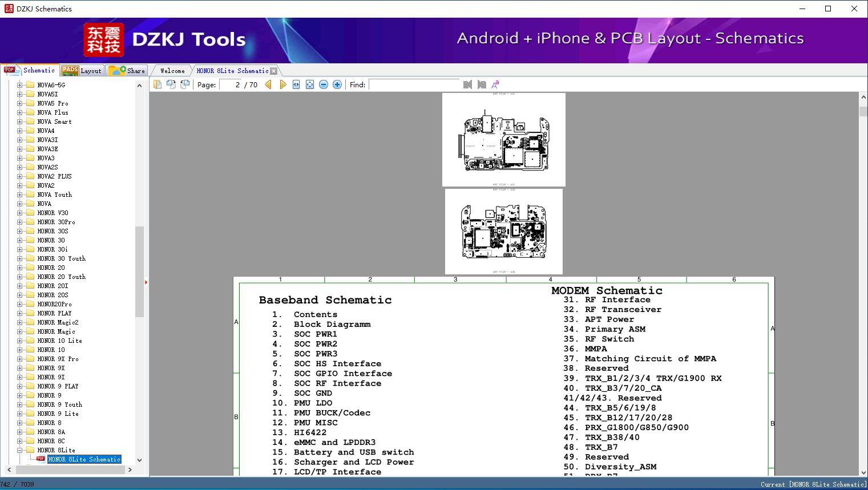The image size is (868, 490).
Task: Switch to the Layout tab
Action: [82, 71]
